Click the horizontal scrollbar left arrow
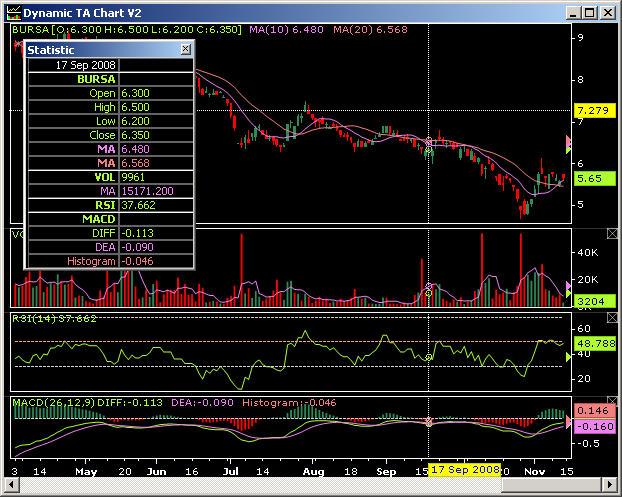 point(12,484)
